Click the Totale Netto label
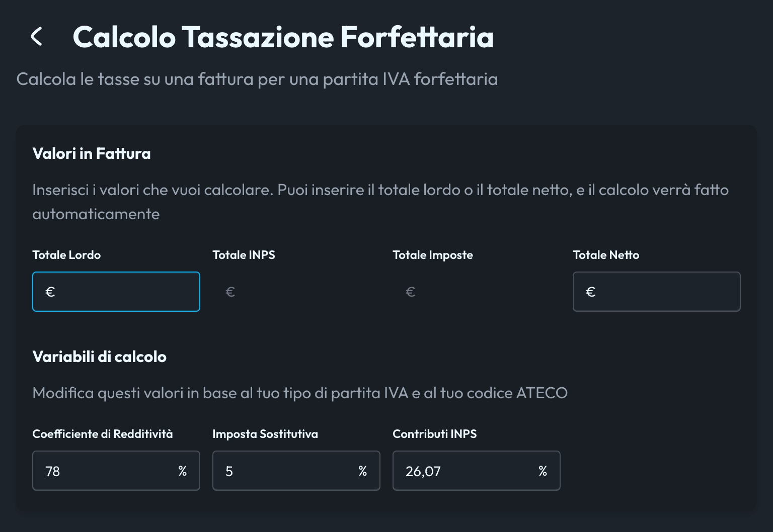The height and width of the screenshot is (532, 773). (x=605, y=255)
